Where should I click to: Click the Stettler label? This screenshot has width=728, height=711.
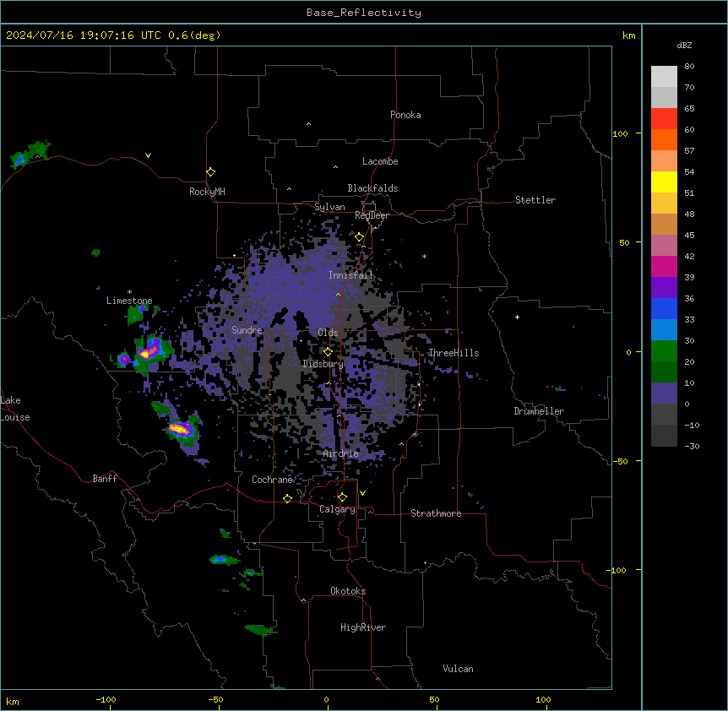(535, 200)
